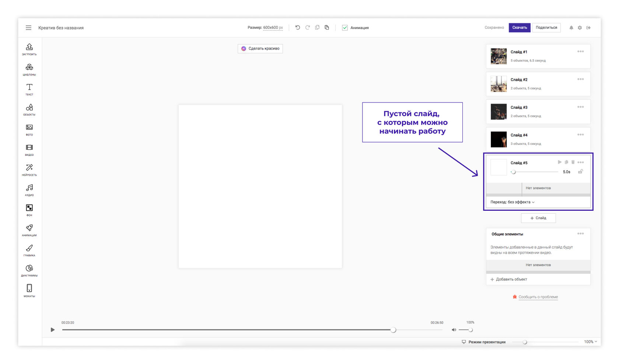Open the Мокапы phone icon
Screen dimensions: 619x364
click(x=29, y=290)
